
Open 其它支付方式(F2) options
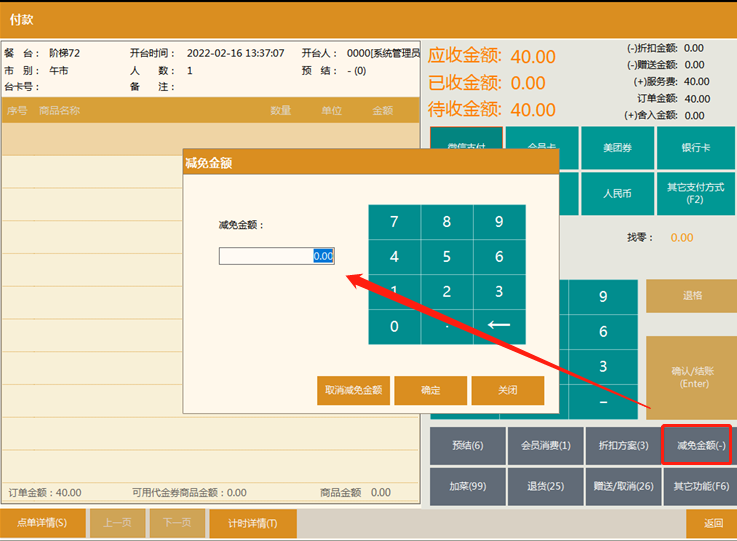click(x=695, y=194)
